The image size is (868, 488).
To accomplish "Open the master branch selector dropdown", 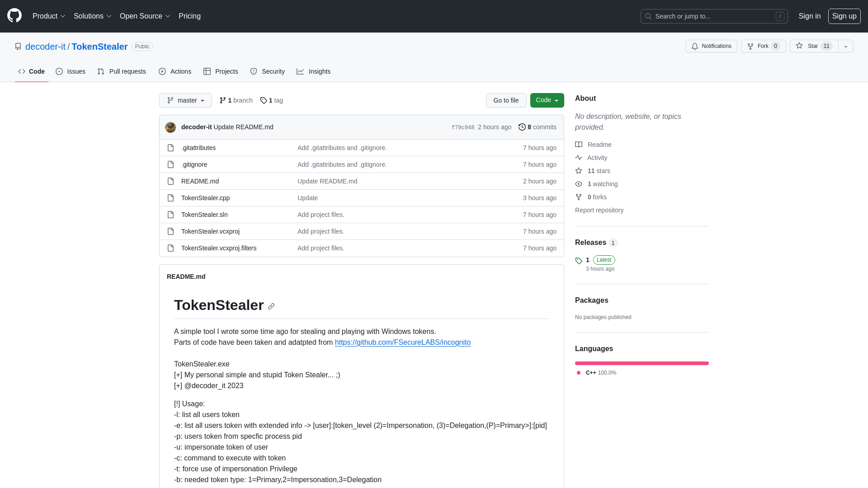I will tap(185, 100).
